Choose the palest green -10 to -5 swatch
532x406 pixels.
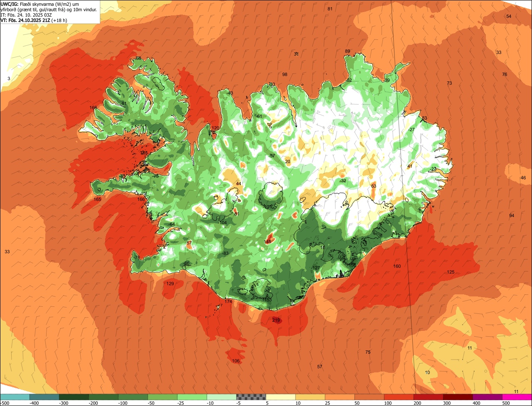pos(222,396)
